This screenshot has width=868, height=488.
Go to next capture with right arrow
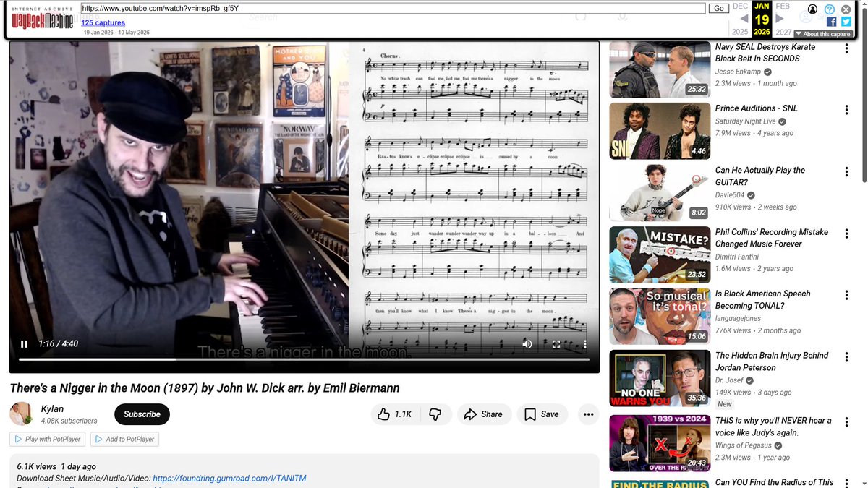[x=780, y=18]
